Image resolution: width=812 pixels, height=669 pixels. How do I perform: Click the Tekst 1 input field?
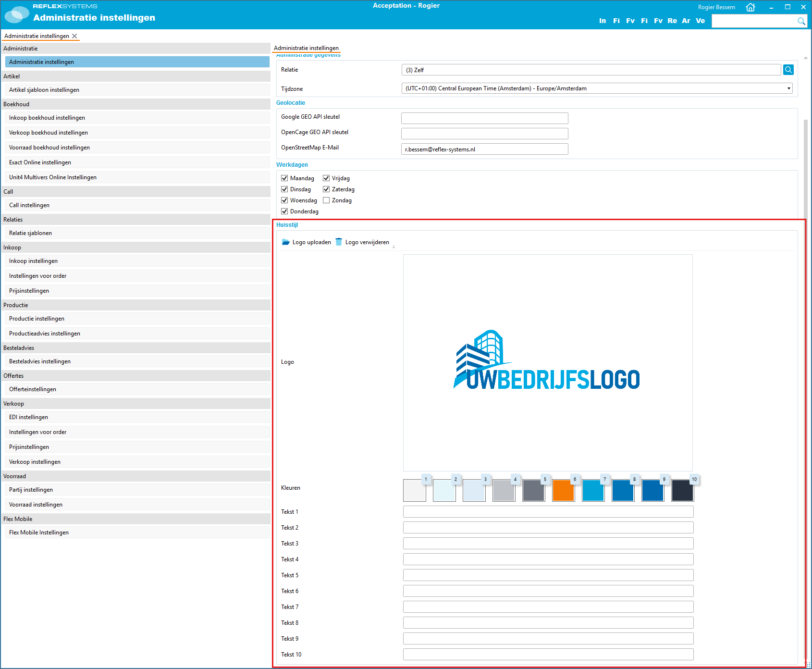(x=548, y=512)
